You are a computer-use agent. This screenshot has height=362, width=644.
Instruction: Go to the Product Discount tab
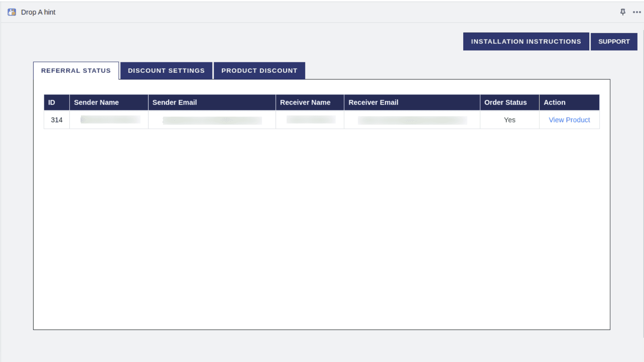259,71
